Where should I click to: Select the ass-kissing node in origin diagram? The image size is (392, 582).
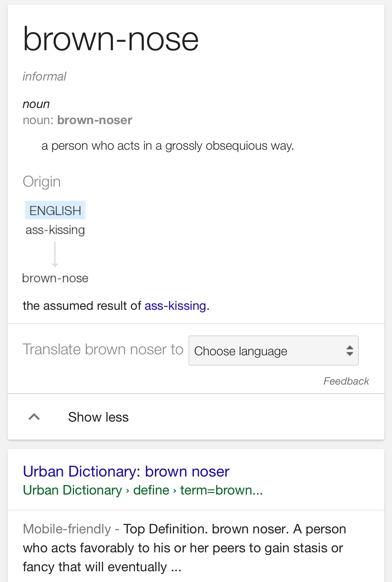[55, 230]
